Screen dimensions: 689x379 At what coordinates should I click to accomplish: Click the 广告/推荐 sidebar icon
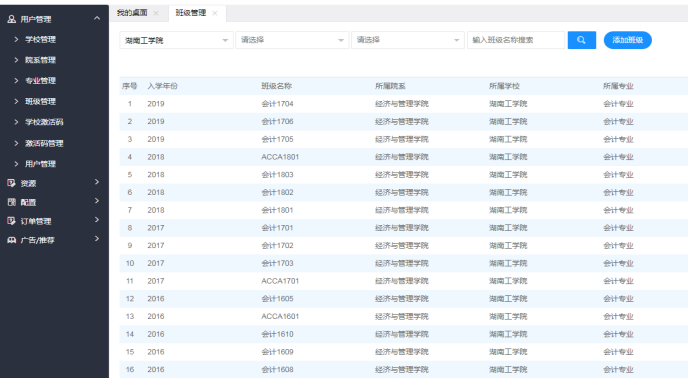coord(11,240)
